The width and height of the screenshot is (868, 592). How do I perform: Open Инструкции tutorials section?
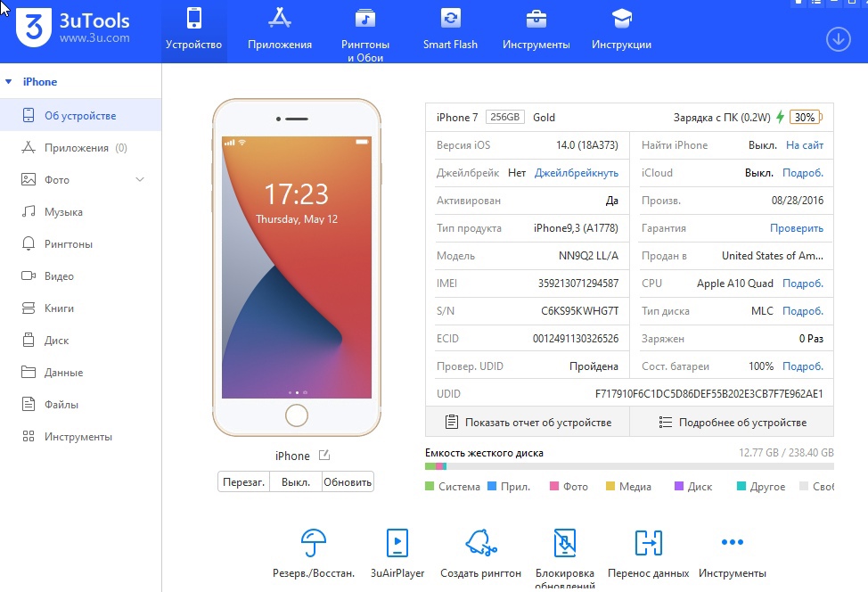621,29
